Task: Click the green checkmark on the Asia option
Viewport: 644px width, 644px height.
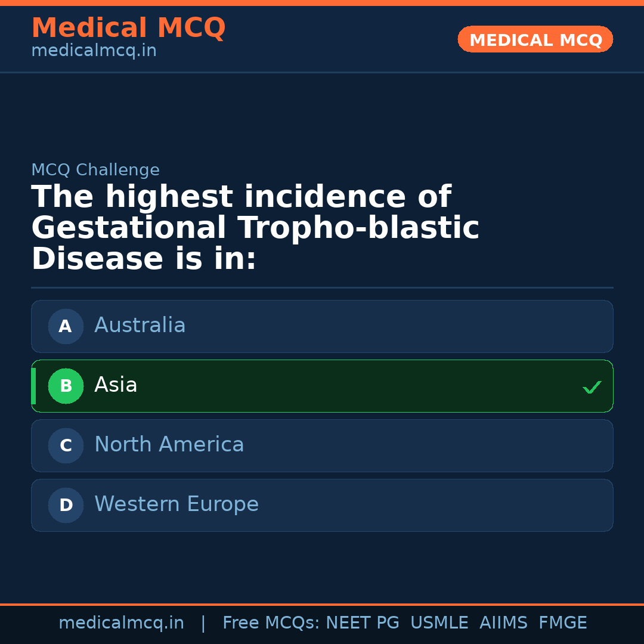Action: [592, 388]
